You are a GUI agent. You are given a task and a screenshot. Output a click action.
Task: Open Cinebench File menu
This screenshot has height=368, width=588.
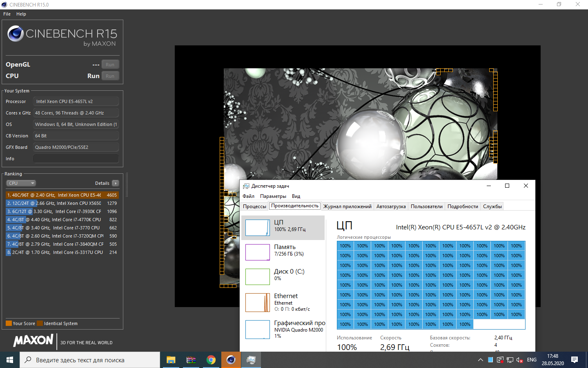(x=7, y=14)
